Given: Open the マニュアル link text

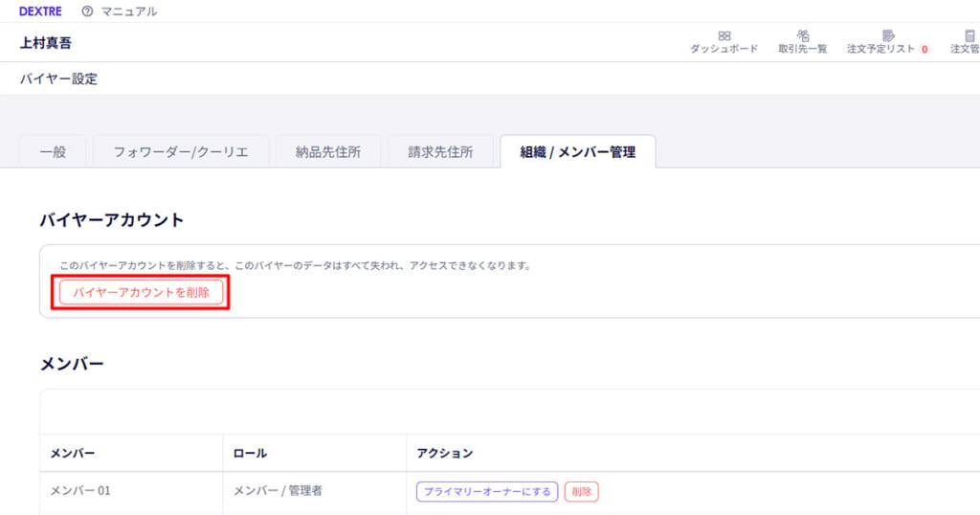Looking at the screenshot, I should tap(129, 11).
